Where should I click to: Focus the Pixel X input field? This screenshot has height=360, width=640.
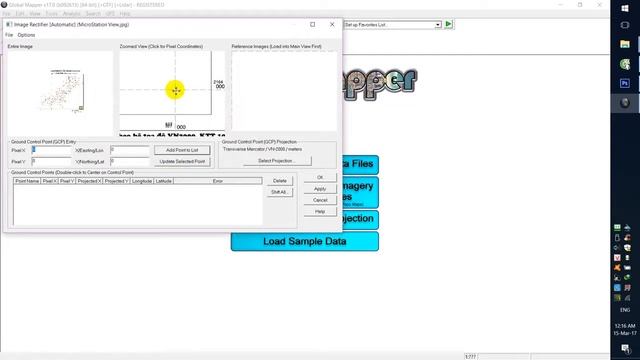pyautogui.click(x=51, y=150)
